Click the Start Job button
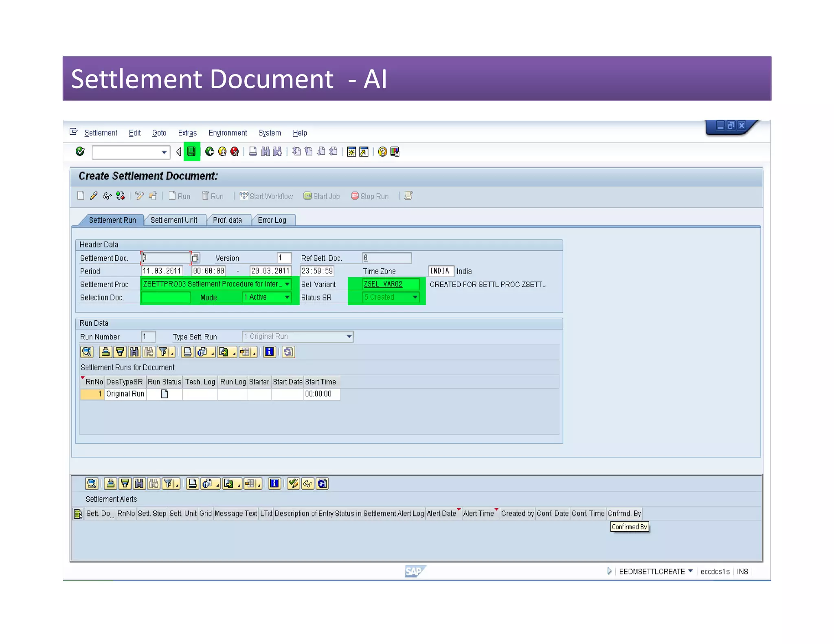834x644 pixels. point(322,196)
